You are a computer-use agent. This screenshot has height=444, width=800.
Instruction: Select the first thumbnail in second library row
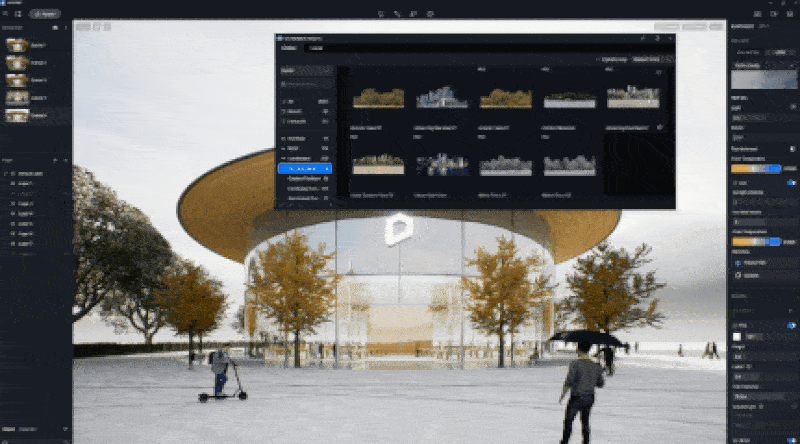[x=378, y=165]
